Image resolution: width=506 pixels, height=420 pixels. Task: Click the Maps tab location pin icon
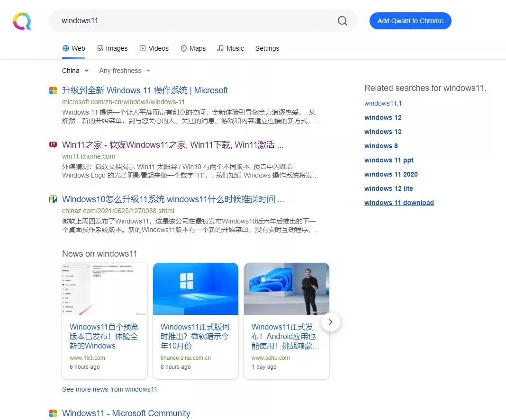click(x=183, y=48)
